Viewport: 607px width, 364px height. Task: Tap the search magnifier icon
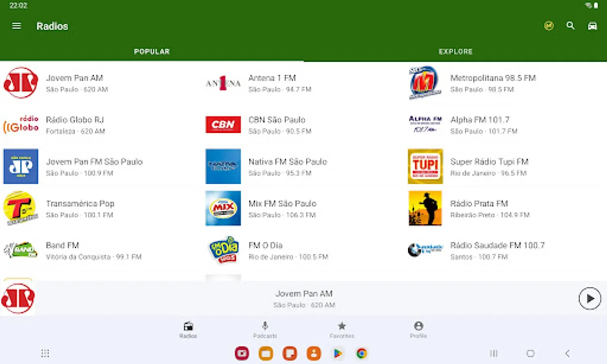point(570,26)
